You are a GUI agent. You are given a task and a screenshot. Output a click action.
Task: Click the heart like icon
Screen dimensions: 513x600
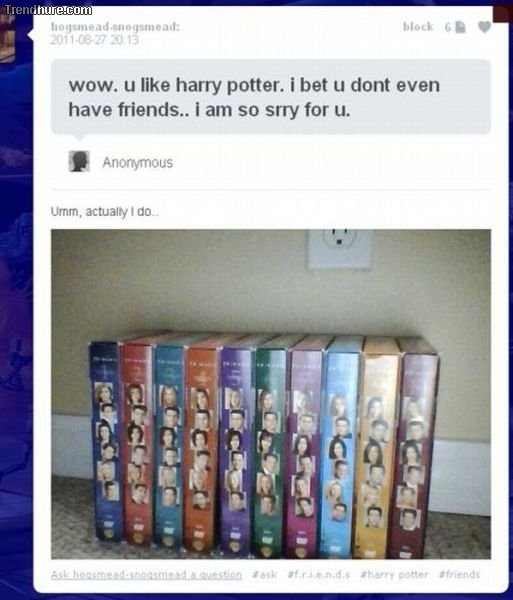[x=484, y=27]
